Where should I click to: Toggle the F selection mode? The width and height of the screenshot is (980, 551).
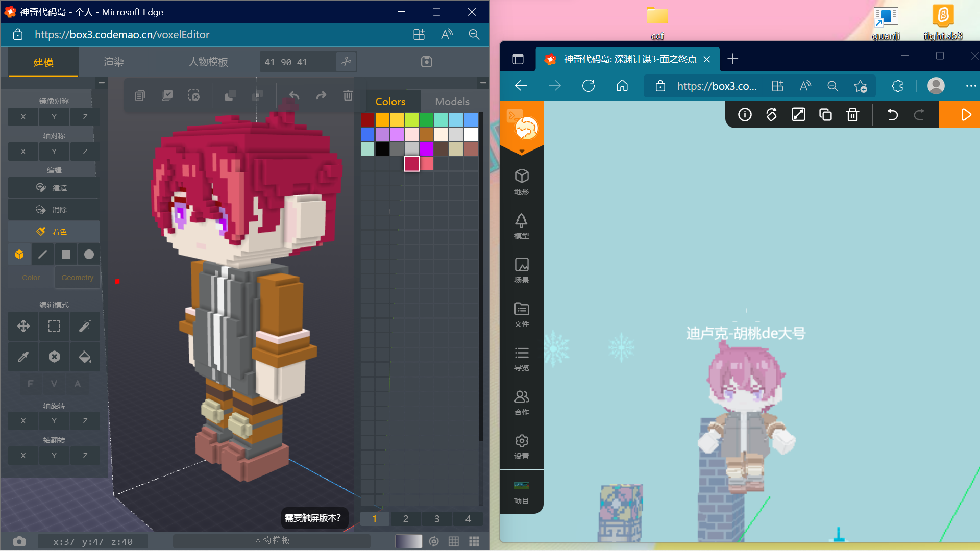(x=31, y=384)
